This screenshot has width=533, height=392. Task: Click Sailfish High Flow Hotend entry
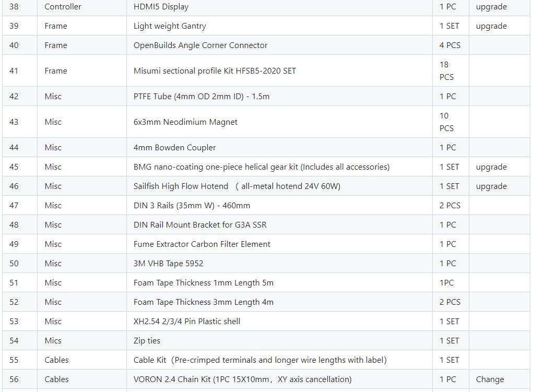coord(237,186)
